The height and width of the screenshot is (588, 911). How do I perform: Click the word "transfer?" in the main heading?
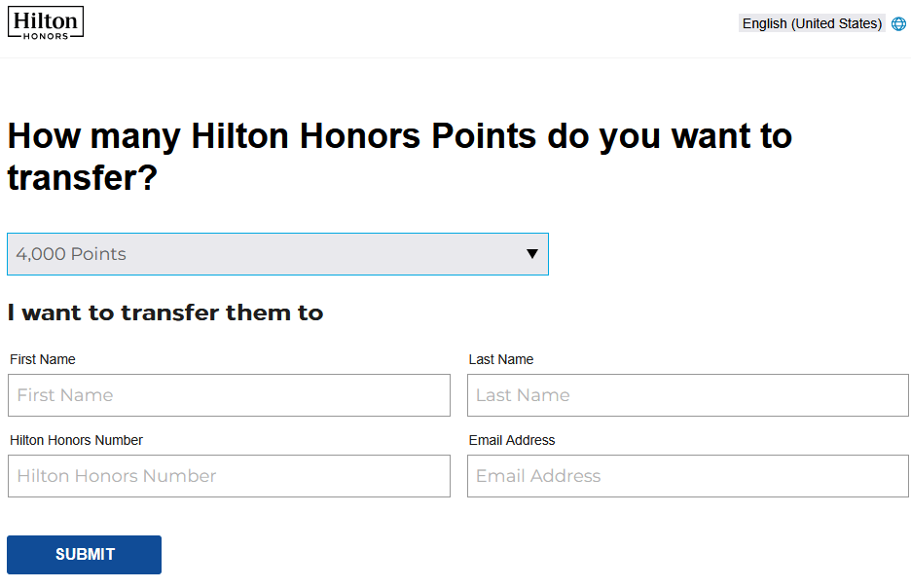[83, 178]
